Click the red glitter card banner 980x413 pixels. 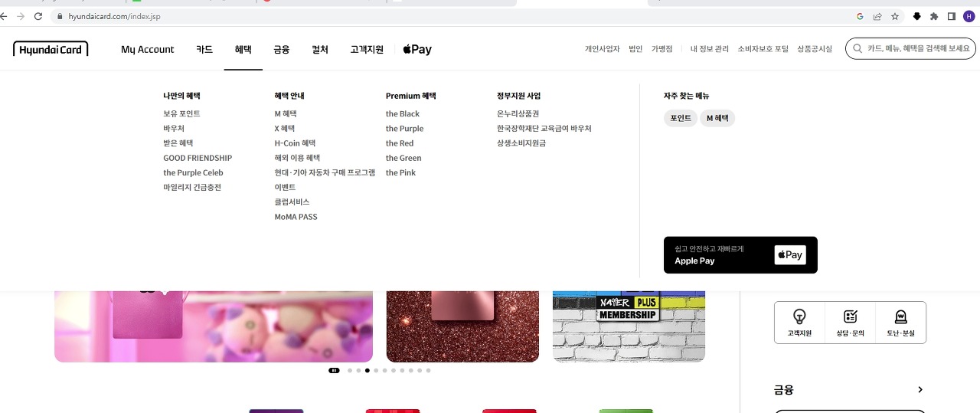tap(462, 326)
